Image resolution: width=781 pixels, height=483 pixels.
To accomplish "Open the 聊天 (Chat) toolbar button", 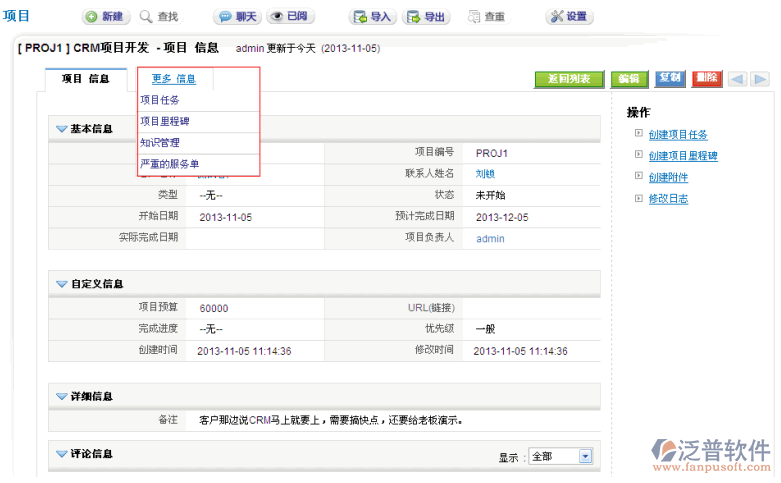I will tap(237, 17).
